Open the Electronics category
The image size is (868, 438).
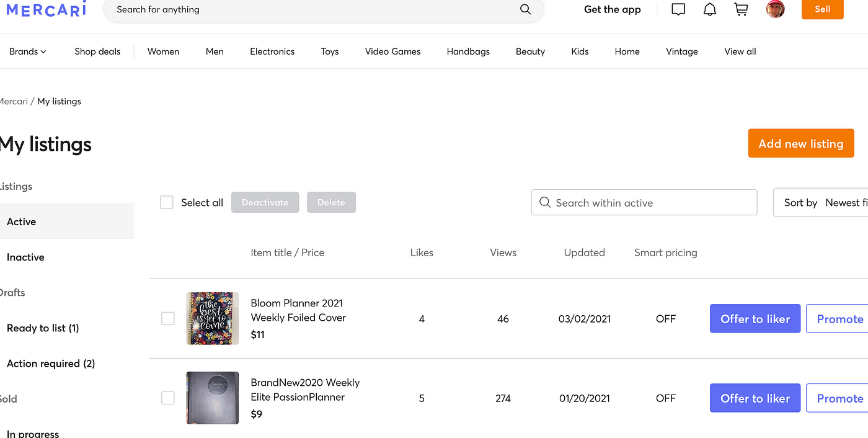click(272, 51)
